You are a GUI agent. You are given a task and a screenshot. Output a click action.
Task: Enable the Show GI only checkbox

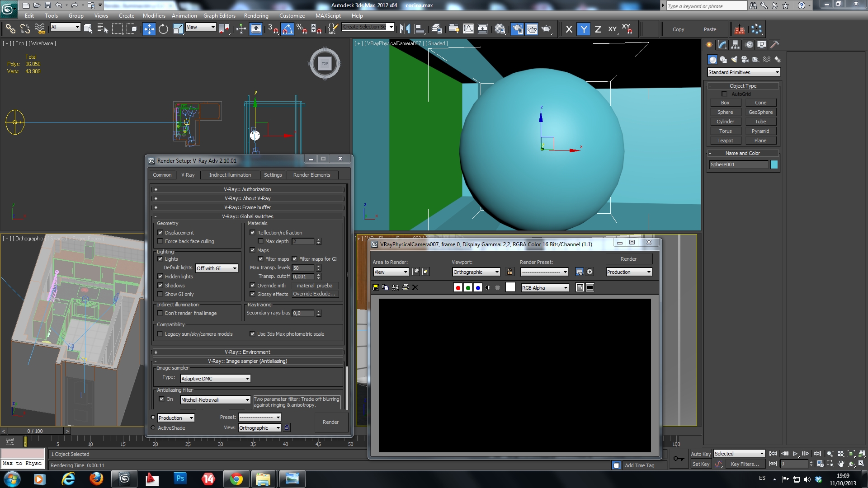(160, 294)
